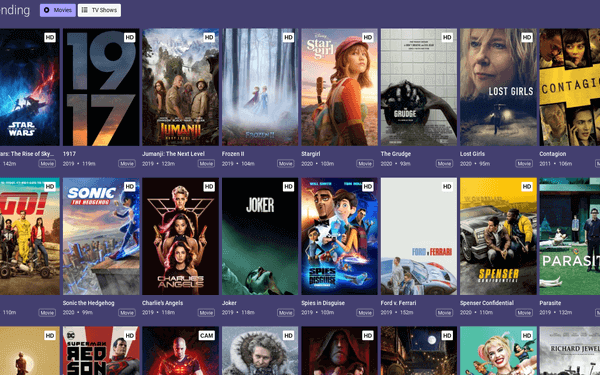
Task: Click the Movie tag under Spenser Confidential
Action: [524, 313]
